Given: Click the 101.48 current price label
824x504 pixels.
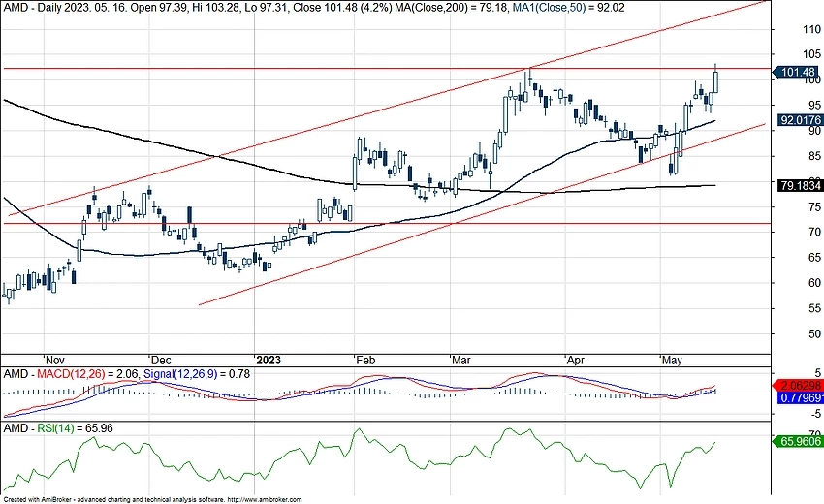Looking at the screenshot, I should pos(797,72).
